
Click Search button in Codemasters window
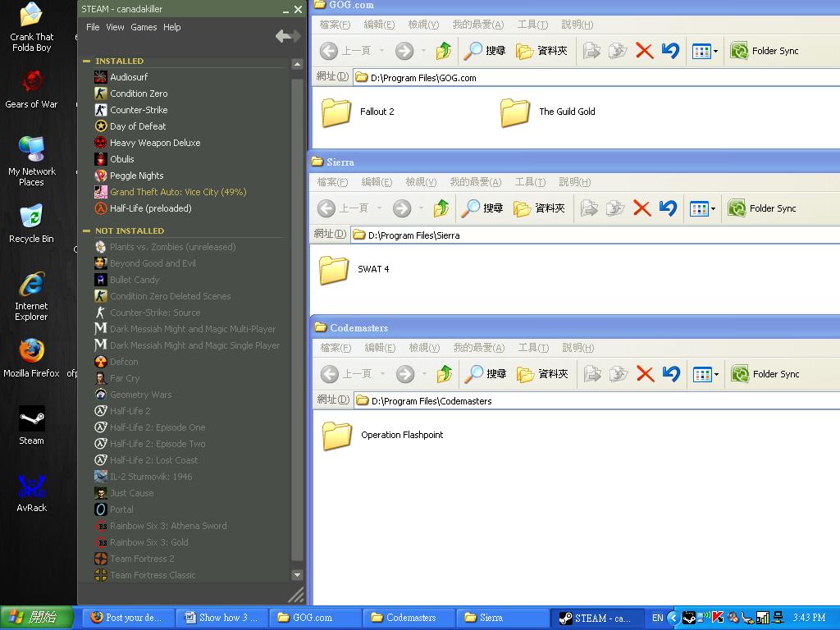pos(486,374)
